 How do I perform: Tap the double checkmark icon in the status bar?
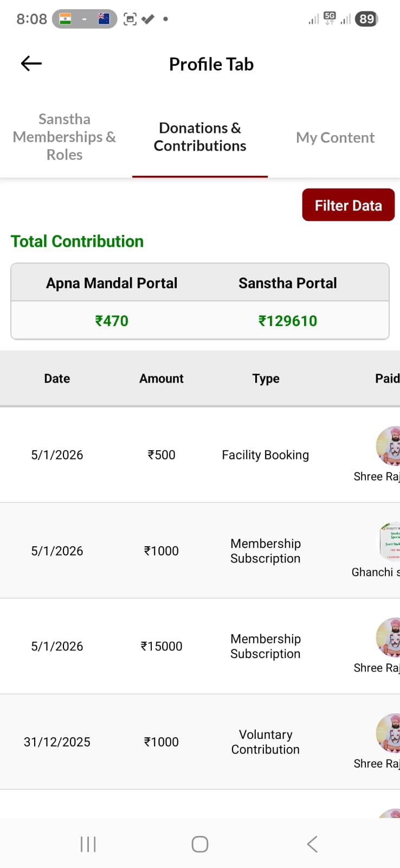pos(147,18)
